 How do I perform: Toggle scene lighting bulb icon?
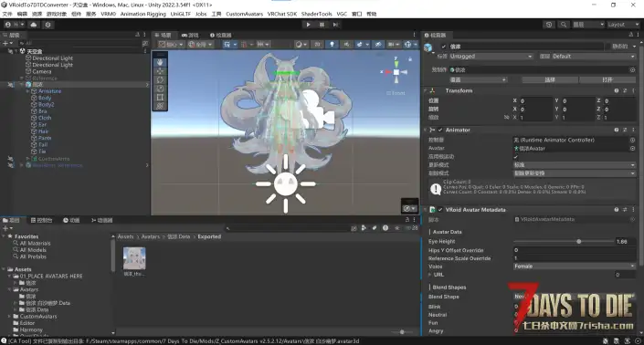click(332, 45)
